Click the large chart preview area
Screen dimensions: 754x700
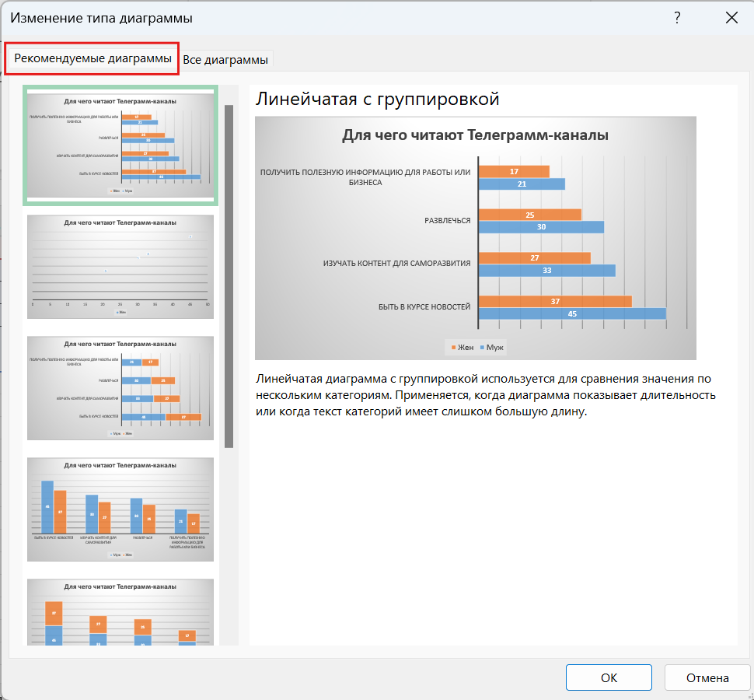[x=474, y=233]
